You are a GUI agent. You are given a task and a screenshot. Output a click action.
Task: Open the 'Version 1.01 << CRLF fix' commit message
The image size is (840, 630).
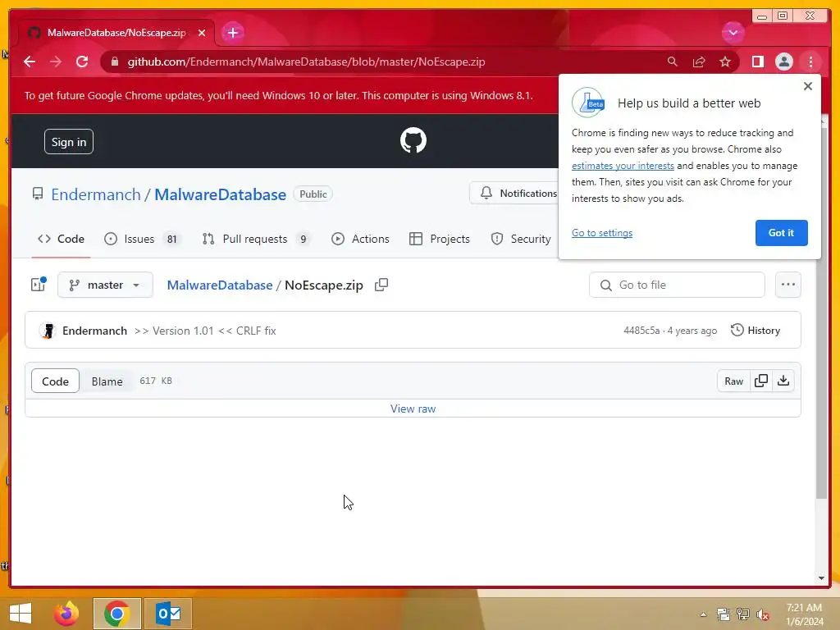pyautogui.click(x=205, y=331)
